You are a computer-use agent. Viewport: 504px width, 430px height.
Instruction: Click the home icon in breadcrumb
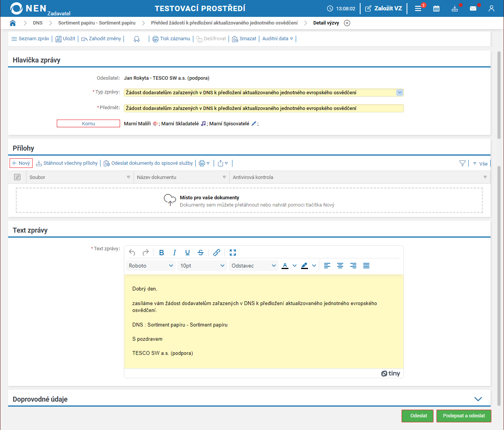click(x=13, y=23)
